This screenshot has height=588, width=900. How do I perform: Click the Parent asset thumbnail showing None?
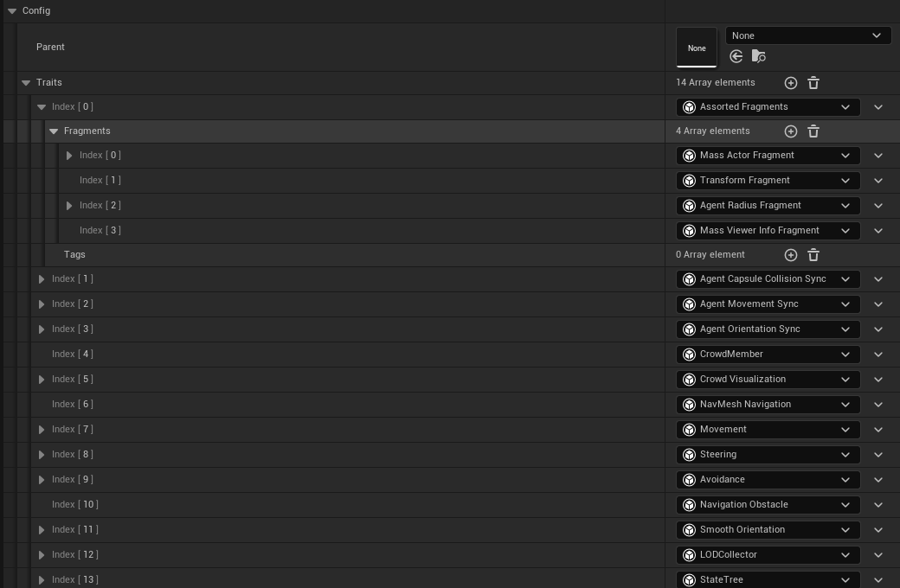pos(697,48)
